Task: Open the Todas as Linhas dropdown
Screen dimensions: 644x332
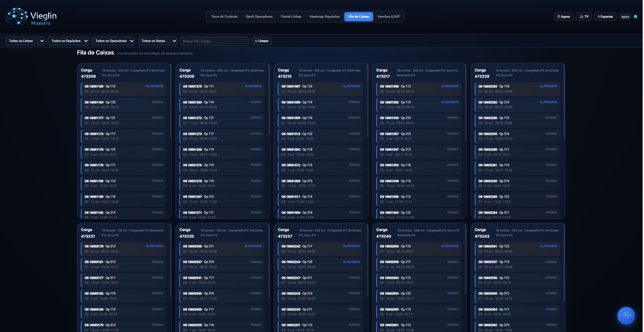Action: tap(25, 41)
